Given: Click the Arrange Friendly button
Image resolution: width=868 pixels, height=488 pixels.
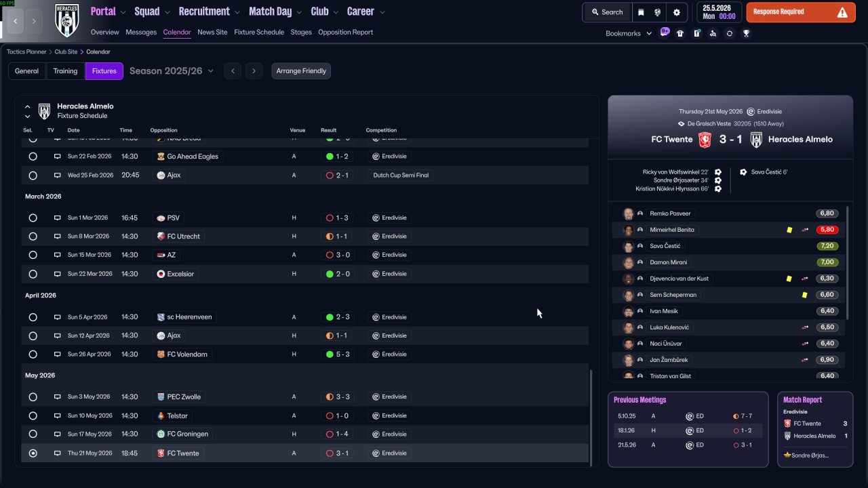Looking at the screenshot, I should click(x=301, y=71).
